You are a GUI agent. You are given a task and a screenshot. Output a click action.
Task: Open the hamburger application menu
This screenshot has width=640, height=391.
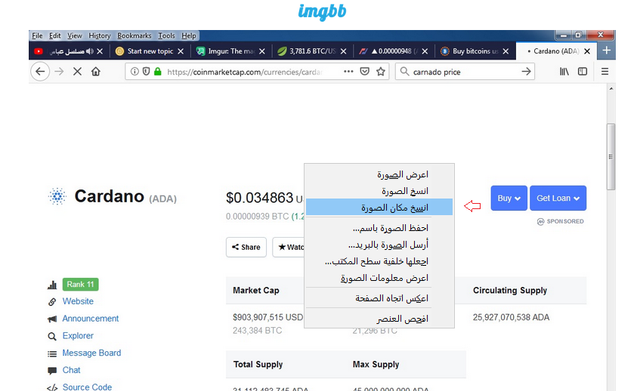tap(605, 72)
